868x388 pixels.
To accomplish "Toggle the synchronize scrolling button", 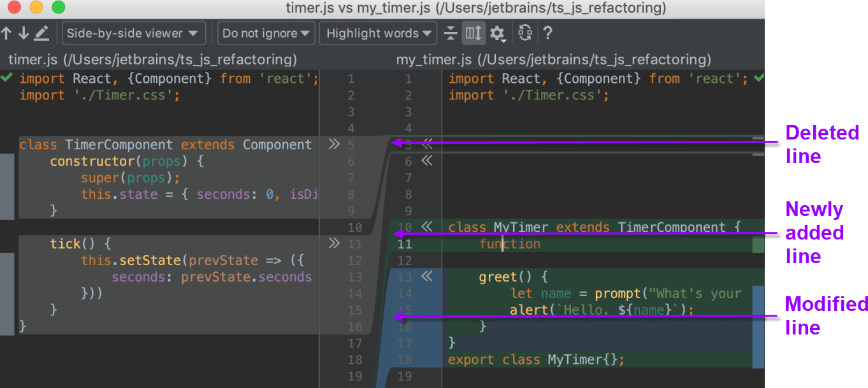I will click(474, 33).
